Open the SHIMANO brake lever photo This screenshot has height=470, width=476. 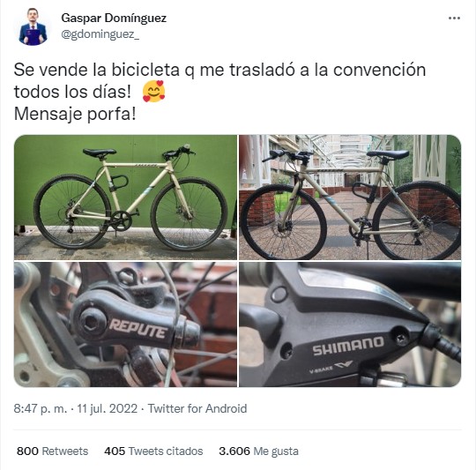(x=350, y=325)
